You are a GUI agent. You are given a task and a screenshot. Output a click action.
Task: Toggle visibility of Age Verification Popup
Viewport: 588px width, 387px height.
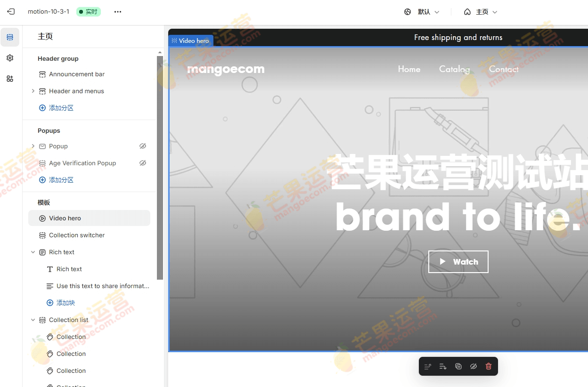point(143,163)
